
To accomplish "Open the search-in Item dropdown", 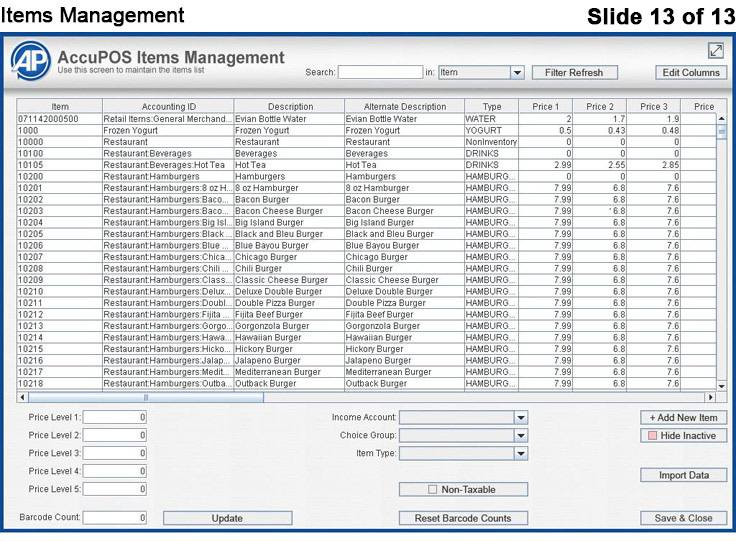I will coord(517,73).
